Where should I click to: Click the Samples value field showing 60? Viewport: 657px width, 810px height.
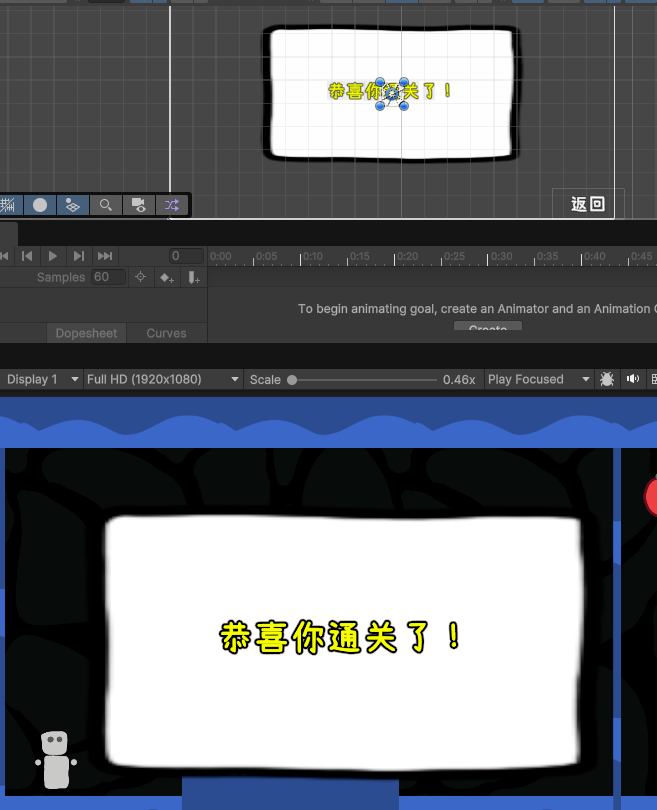coord(108,277)
